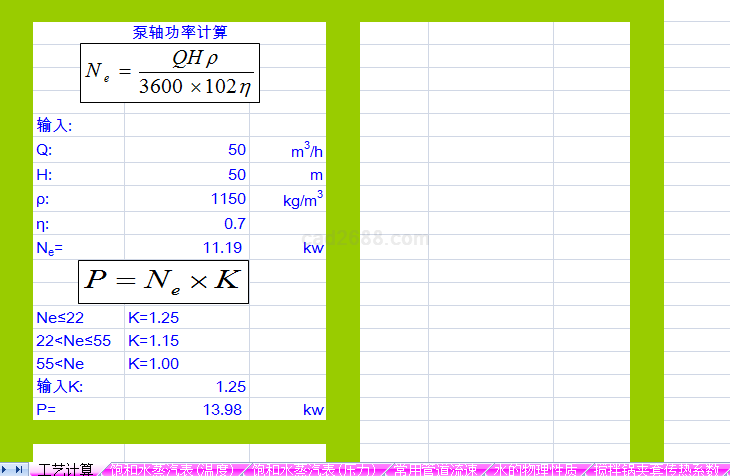Click the P result cell 13.98

pos(187,409)
